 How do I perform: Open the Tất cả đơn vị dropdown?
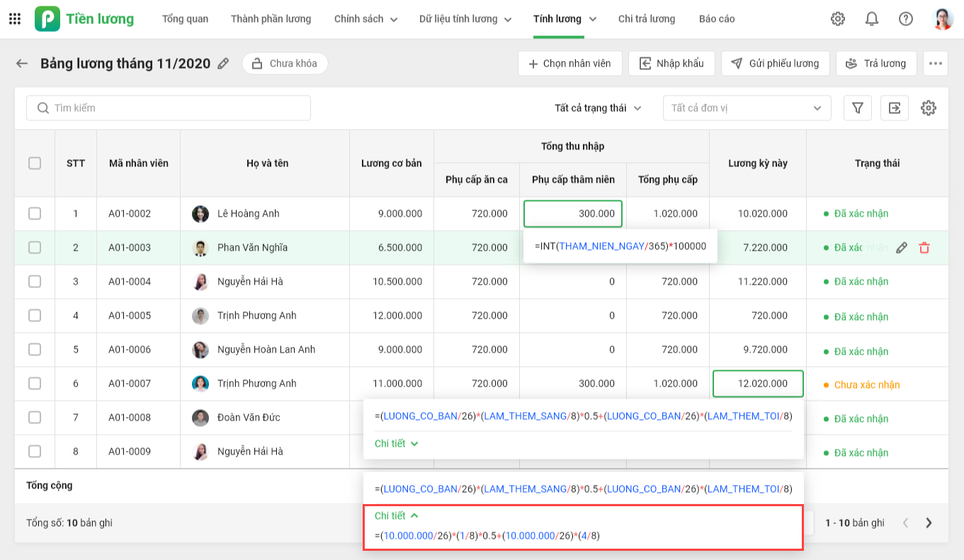click(x=747, y=108)
